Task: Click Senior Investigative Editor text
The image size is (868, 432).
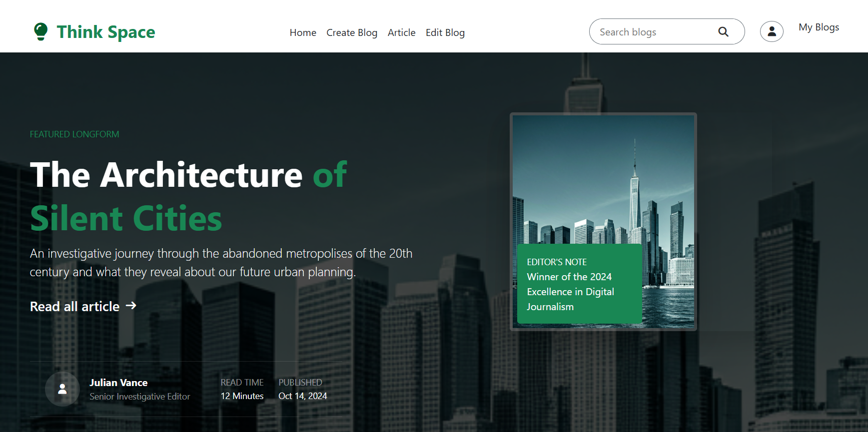Action: (140, 397)
